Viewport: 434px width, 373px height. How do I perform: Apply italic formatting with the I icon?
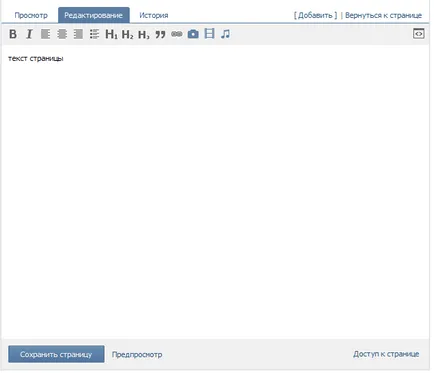[x=29, y=34]
